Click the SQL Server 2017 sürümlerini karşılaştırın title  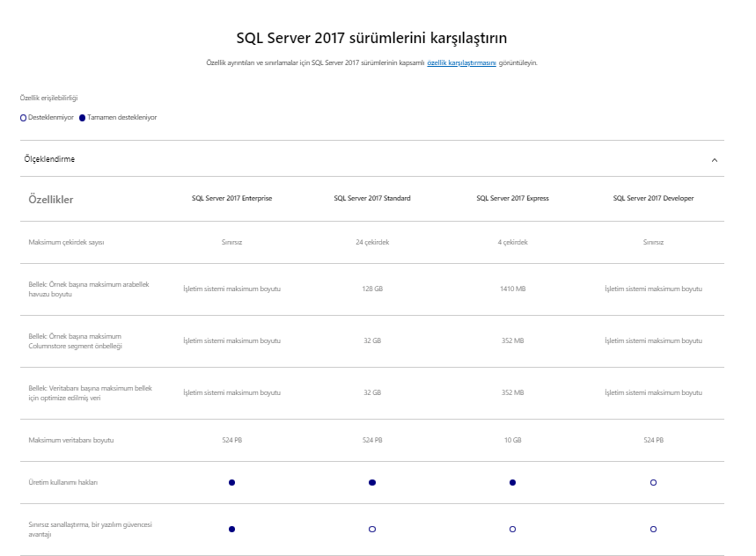(371, 38)
